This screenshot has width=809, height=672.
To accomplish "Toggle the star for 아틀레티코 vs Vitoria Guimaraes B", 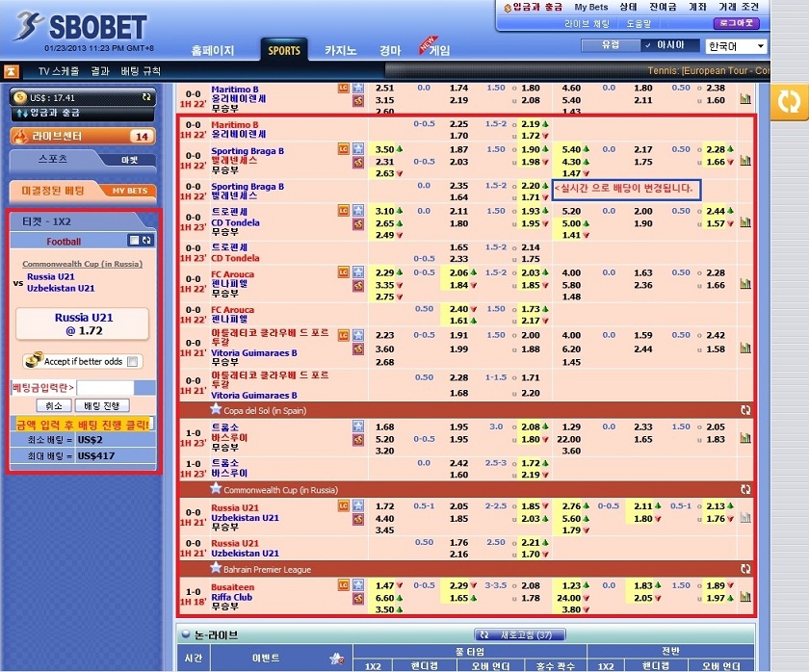I will pos(358,335).
